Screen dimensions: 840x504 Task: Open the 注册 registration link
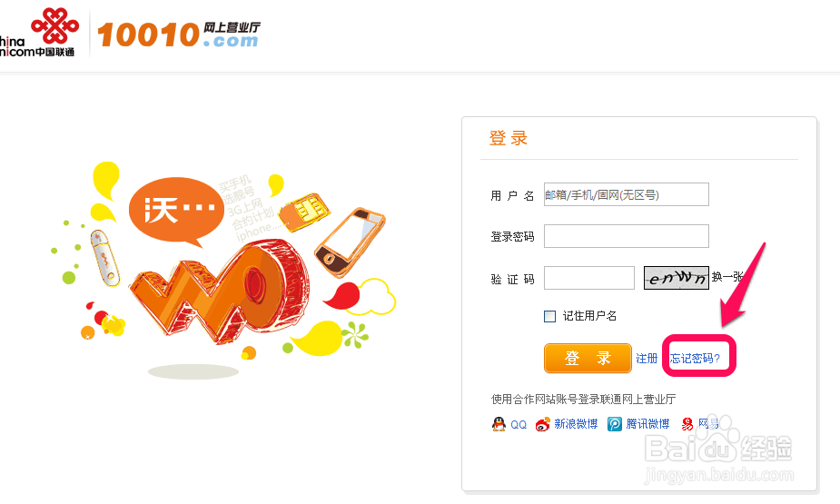[647, 359]
